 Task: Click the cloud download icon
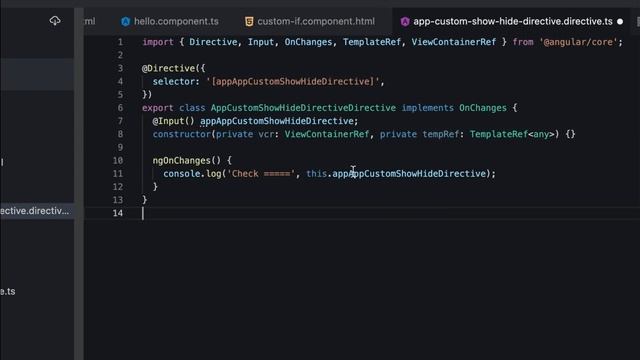click(55, 21)
